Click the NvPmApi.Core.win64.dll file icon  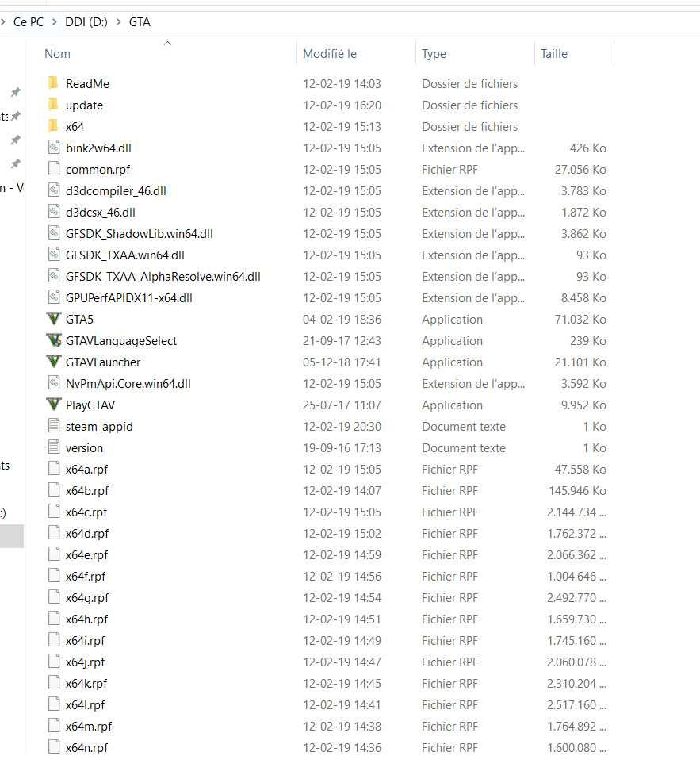click(54, 383)
